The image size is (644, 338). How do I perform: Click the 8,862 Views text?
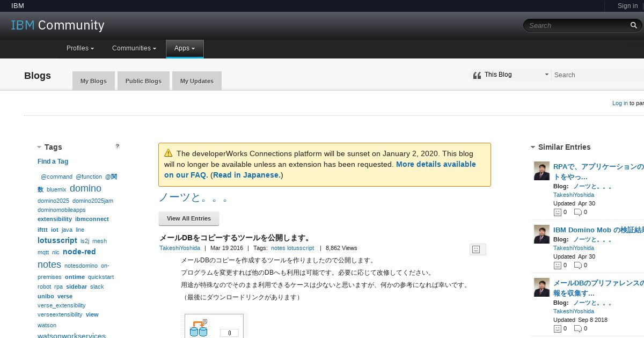pyautogui.click(x=341, y=248)
